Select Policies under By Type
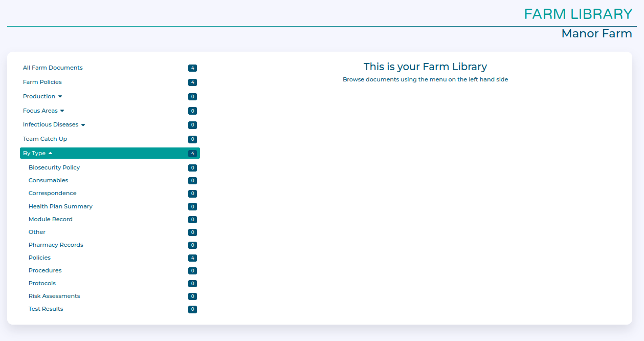644x341 pixels. [39, 258]
